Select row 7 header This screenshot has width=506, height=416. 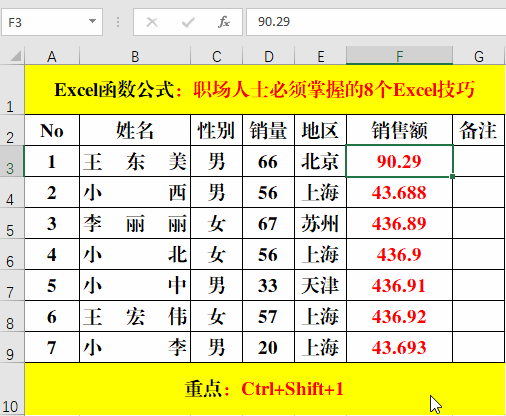tap(12, 285)
